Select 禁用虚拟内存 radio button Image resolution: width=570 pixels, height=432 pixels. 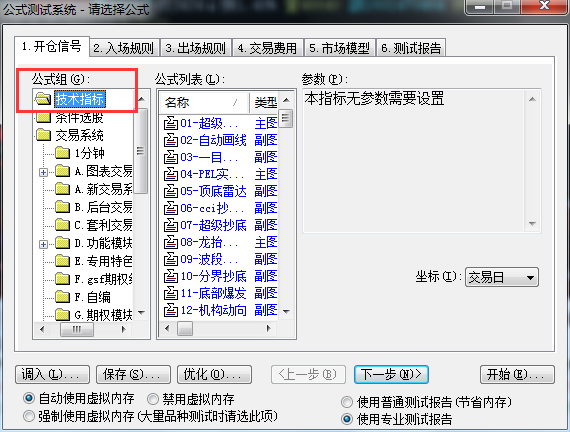pyautogui.click(x=153, y=399)
